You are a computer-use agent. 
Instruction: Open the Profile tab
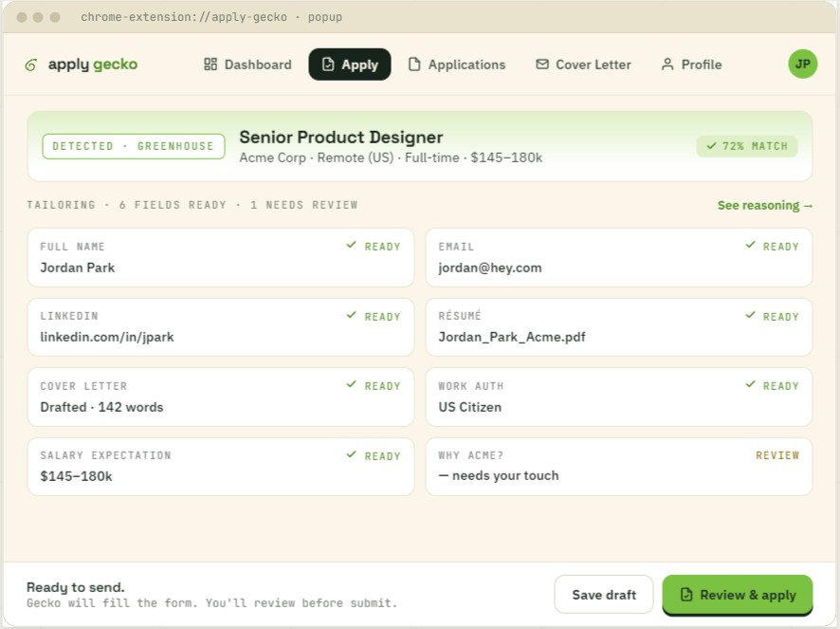tap(691, 65)
